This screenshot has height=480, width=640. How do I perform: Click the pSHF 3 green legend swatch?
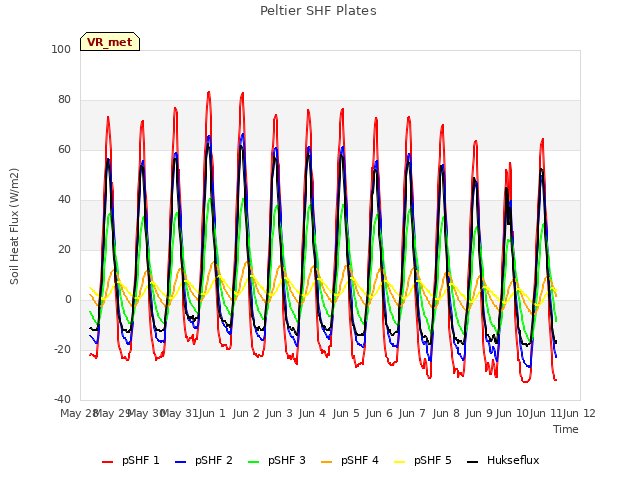(253, 462)
